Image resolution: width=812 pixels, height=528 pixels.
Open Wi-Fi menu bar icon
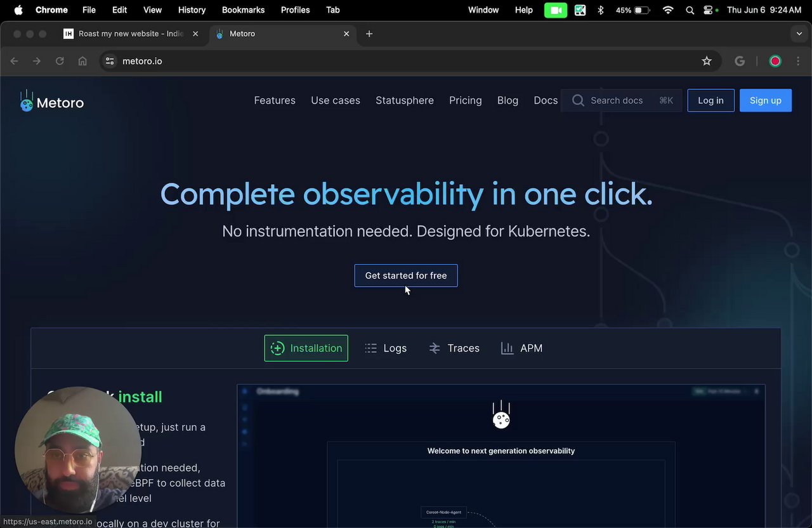[x=668, y=10]
